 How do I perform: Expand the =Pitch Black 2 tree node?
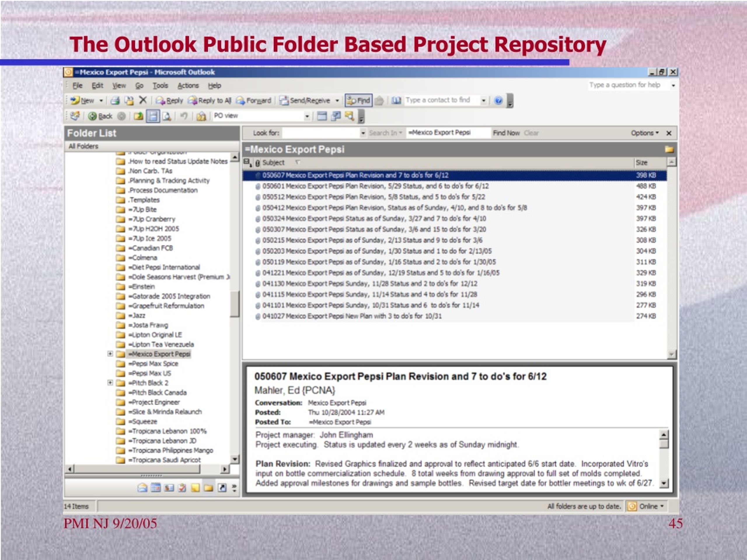110,382
